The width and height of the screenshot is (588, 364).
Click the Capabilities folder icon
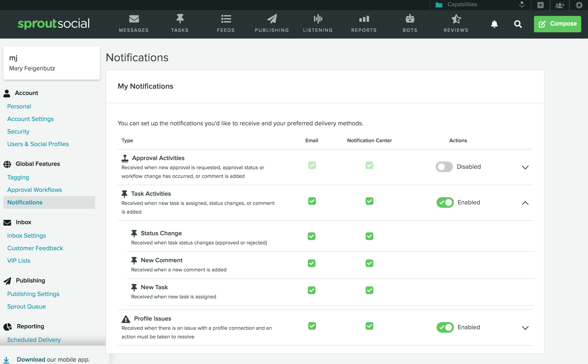click(439, 5)
